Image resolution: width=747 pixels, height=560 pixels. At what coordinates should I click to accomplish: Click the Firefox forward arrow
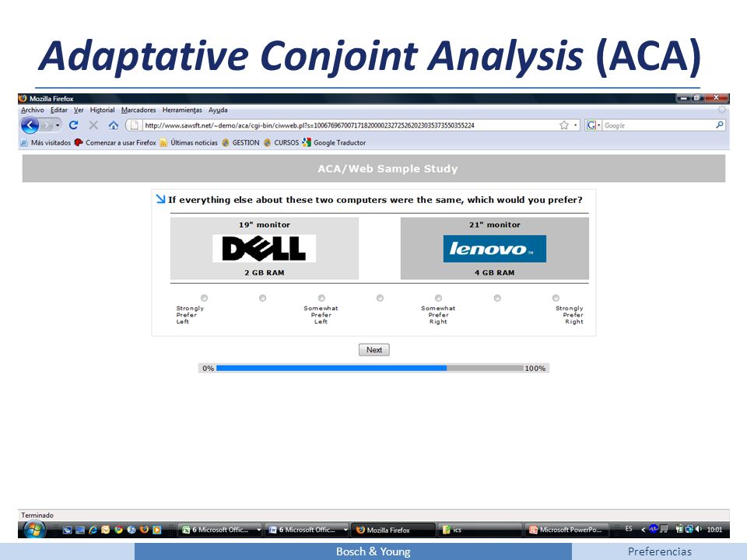(47, 126)
